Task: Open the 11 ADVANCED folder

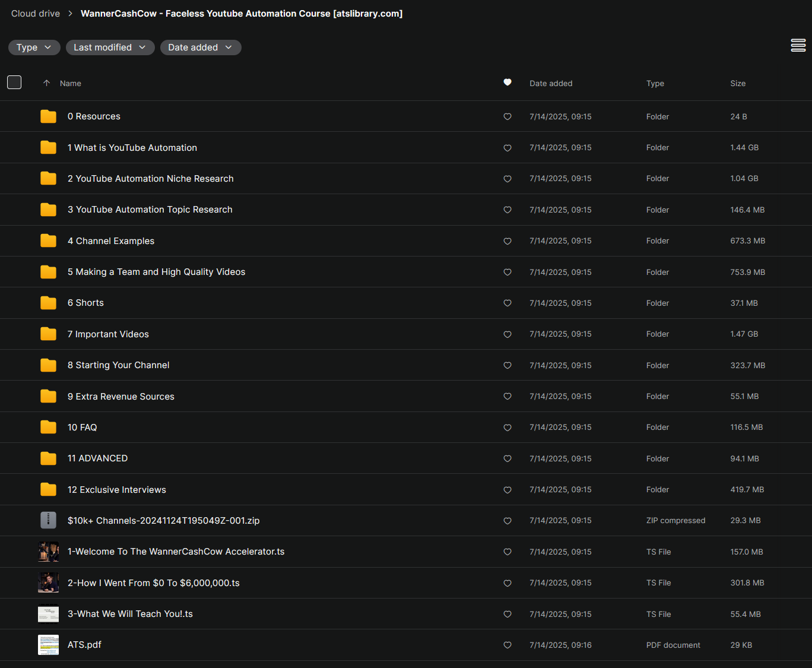Action: coord(97,458)
